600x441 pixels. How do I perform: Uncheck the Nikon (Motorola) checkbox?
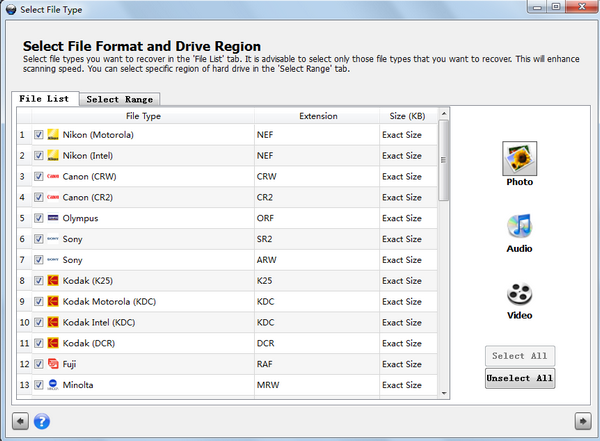click(x=38, y=135)
